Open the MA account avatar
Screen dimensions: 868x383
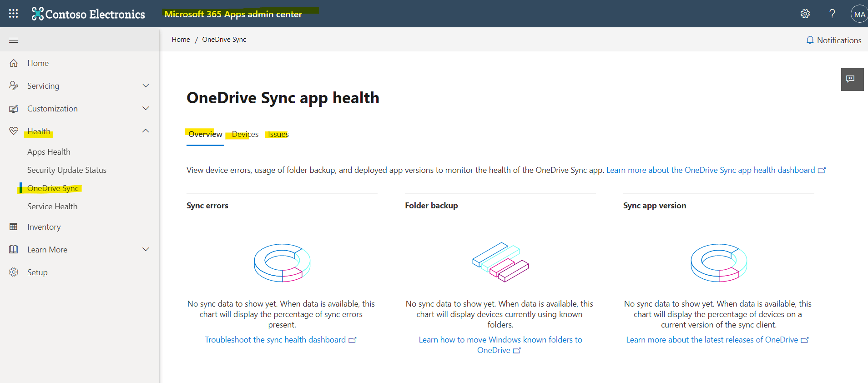(859, 14)
